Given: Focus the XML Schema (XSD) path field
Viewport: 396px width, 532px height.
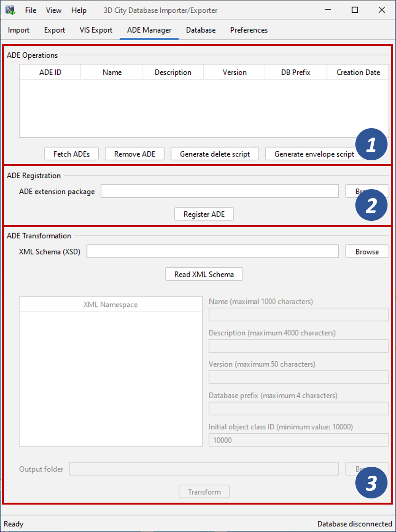Looking at the screenshot, I should tap(213, 252).
